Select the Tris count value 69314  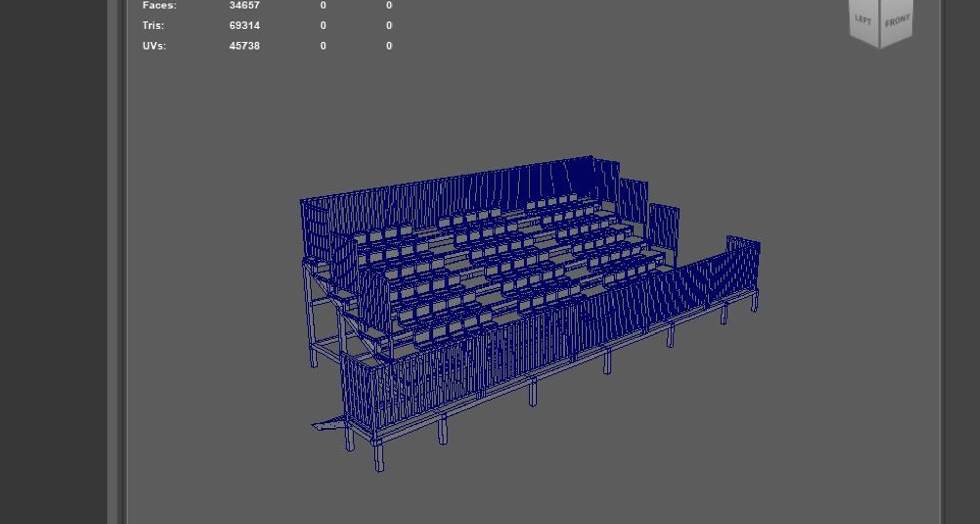point(244,26)
